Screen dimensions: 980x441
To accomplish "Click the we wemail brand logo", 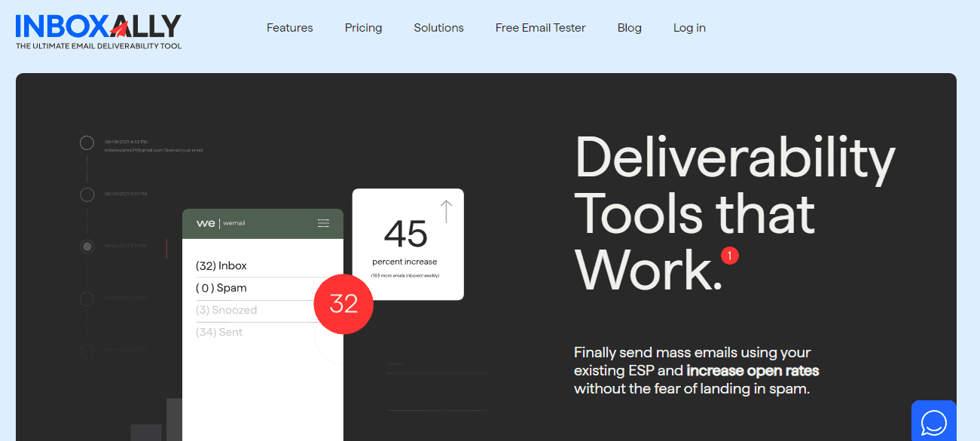I will coord(221,222).
